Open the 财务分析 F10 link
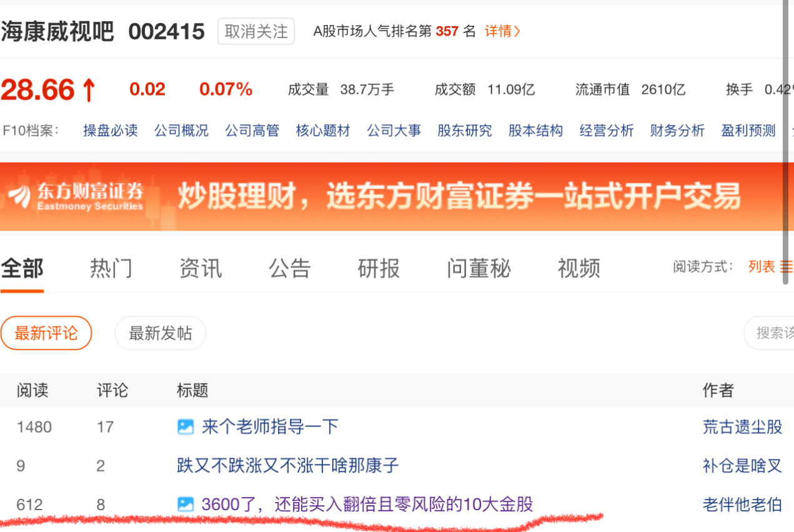The height and width of the screenshot is (532, 794). [677, 131]
